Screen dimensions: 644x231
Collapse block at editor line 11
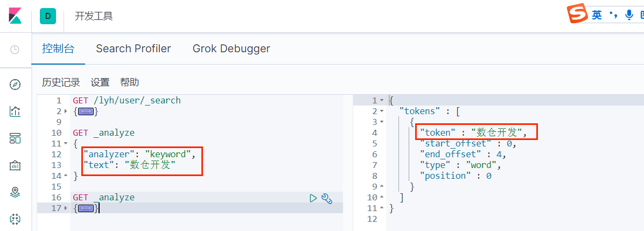coord(67,143)
